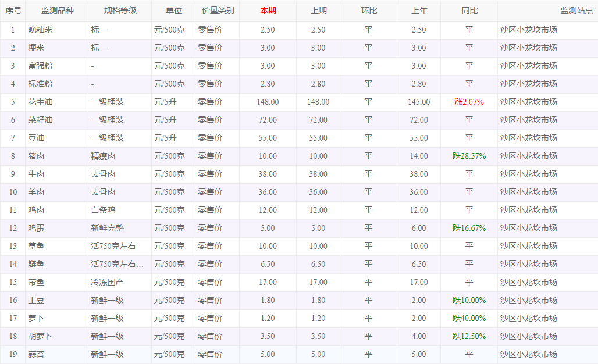The image size is (598, 364).
Task: Click the 本期 column header
Action: [x=268, y=11]
